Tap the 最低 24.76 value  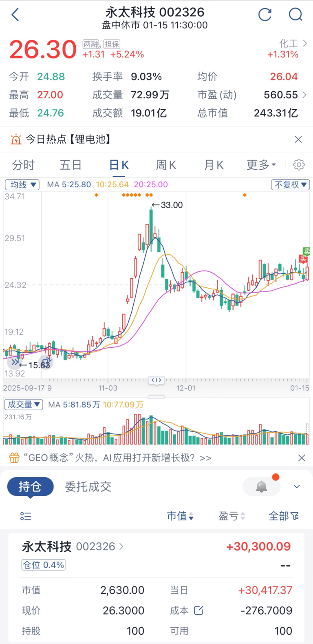(x=51, y=113)
